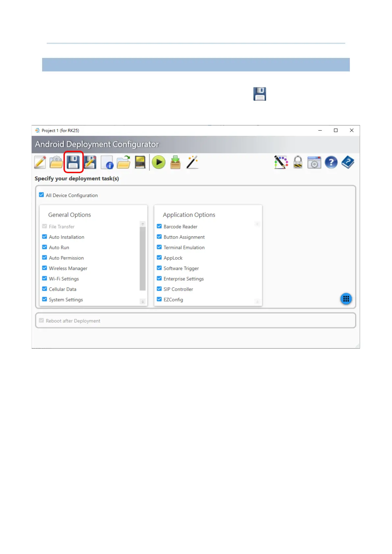Image resolution: width=392 pixels, height=554 pixels.
Task: Click the New Project pencil icon
Action: (x=40, y=162)
